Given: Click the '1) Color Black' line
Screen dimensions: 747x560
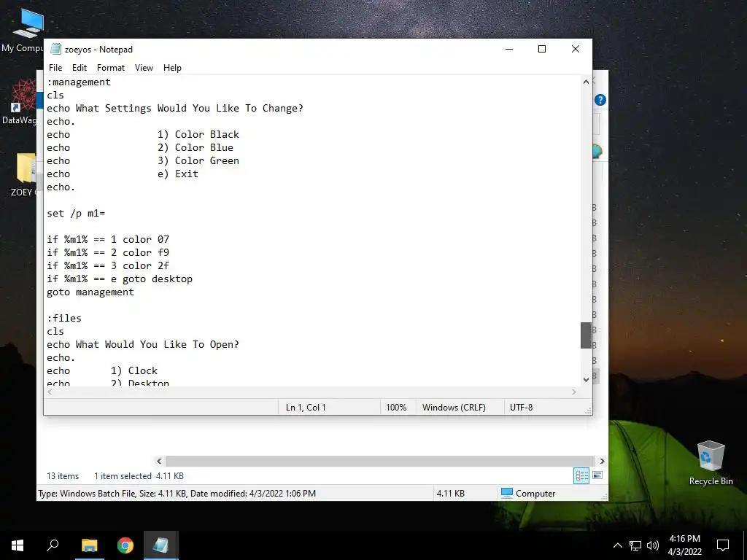Looking at the screenshot, I should (x=198, y=134).
